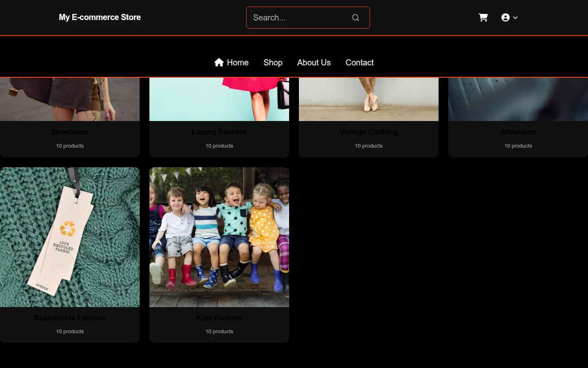588x368 pixels.
Task: Click the Athleisure card image
Action: tap(518, 99)
